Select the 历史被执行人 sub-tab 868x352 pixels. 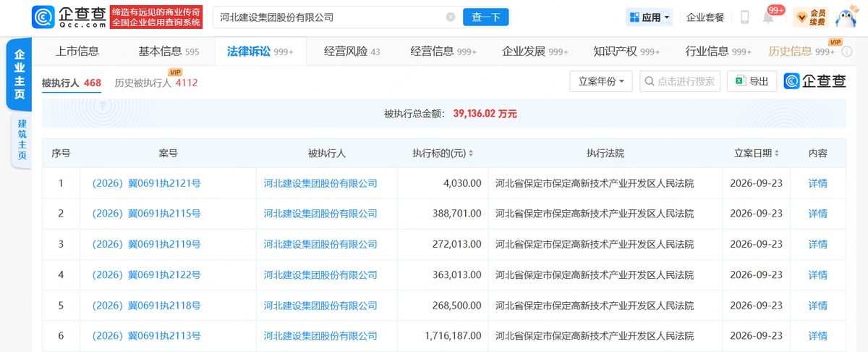(x=156, y=83)
